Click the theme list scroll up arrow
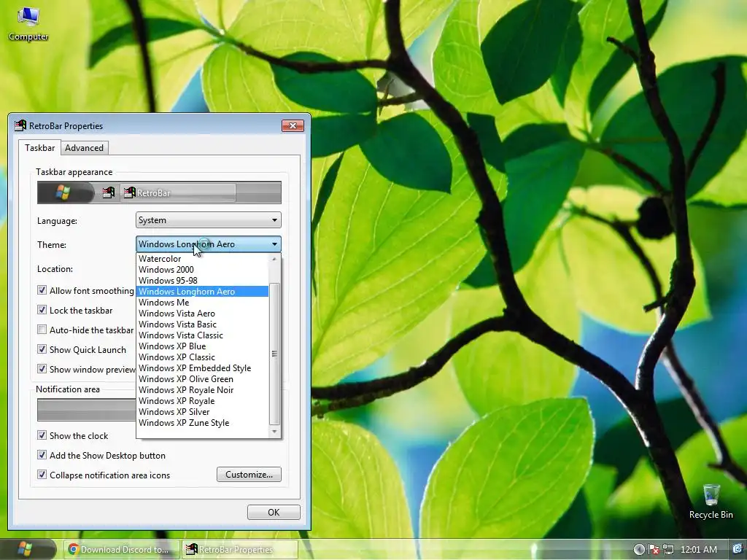Image resolution: width=747 pixels, height=560 pixels. tap(274, 259)
